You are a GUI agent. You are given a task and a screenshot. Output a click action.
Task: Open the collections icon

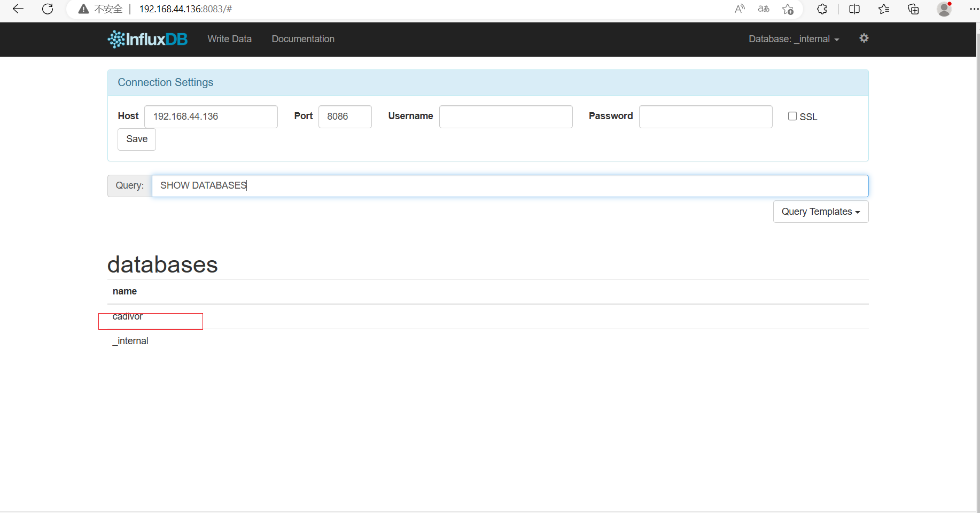point(913,9)
